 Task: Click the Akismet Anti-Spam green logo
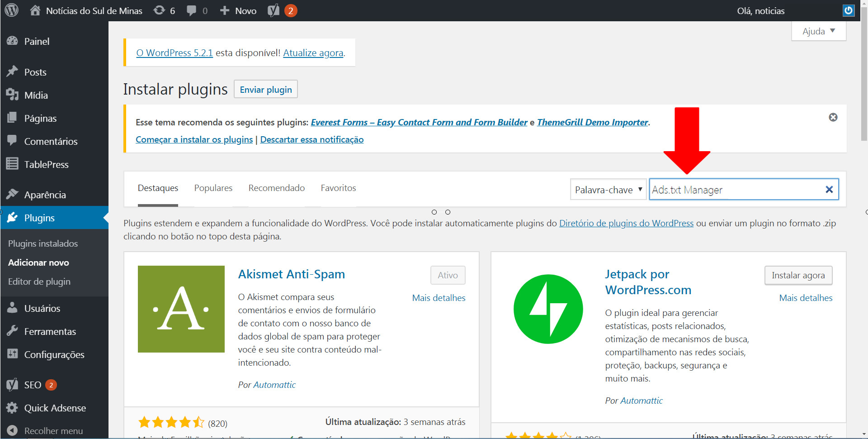[181, 309]
